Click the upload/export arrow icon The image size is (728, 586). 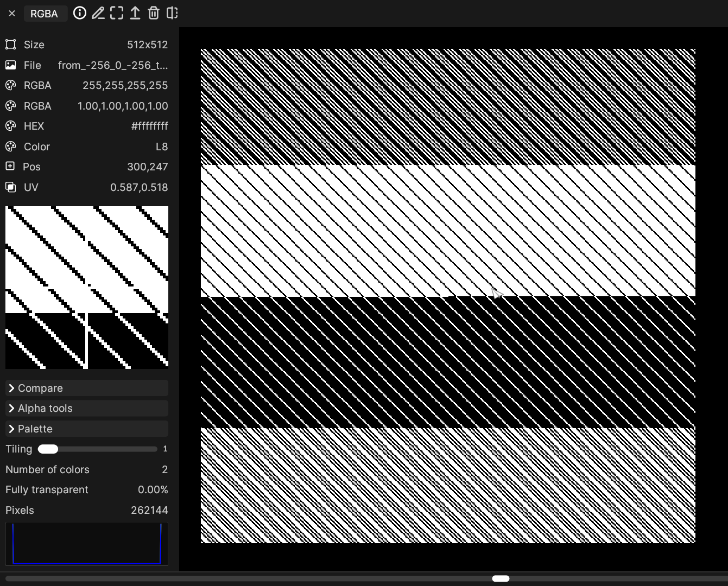click(135, 13)
